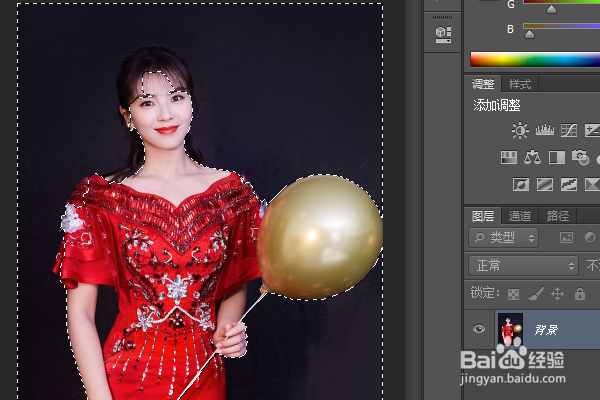Switch to the 调整 tab
600x400 pixels.
pyautogui.click(x=483, y=84)
